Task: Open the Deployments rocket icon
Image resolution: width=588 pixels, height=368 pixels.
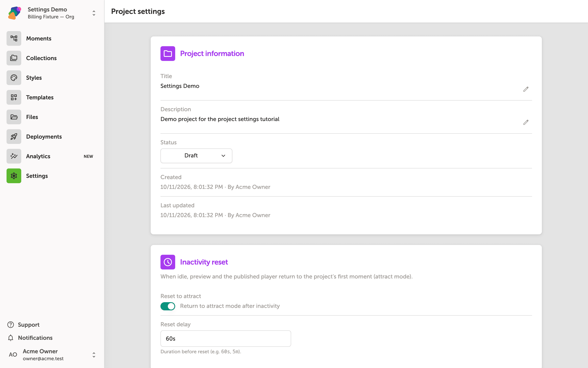Action: pos(14,137)
